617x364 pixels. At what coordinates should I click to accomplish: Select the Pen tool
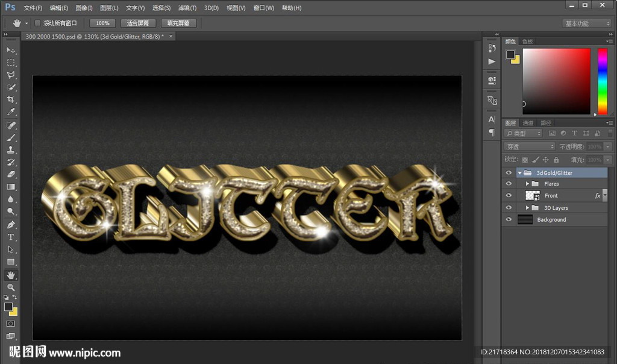coord(11,225)
